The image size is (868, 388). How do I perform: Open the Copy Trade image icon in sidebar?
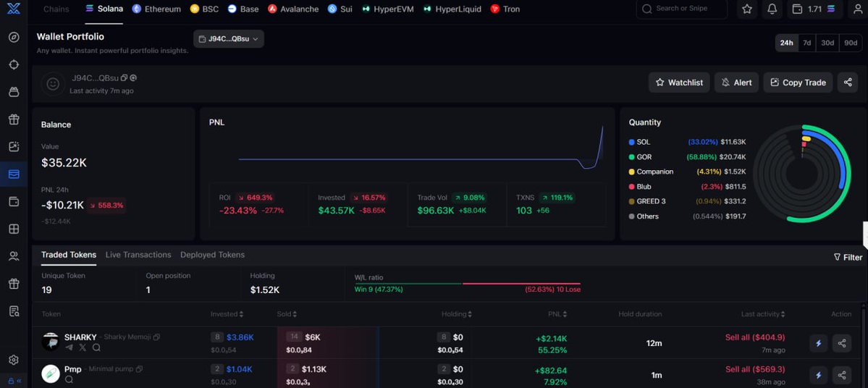14,147
